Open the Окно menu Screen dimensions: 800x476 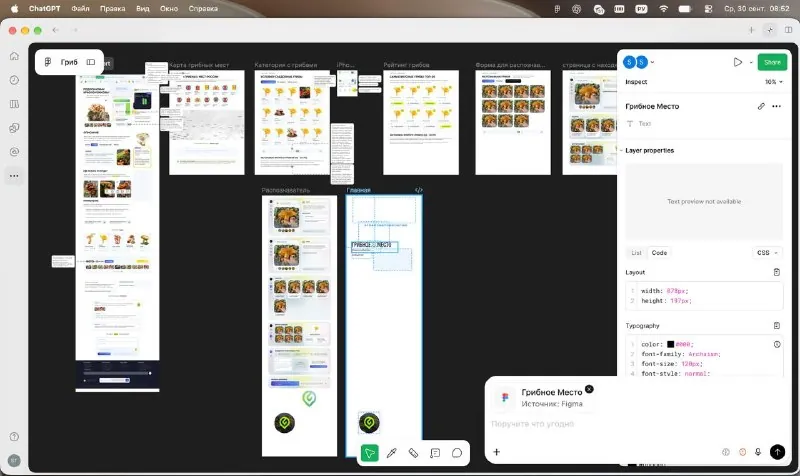(x=169, y=9)
